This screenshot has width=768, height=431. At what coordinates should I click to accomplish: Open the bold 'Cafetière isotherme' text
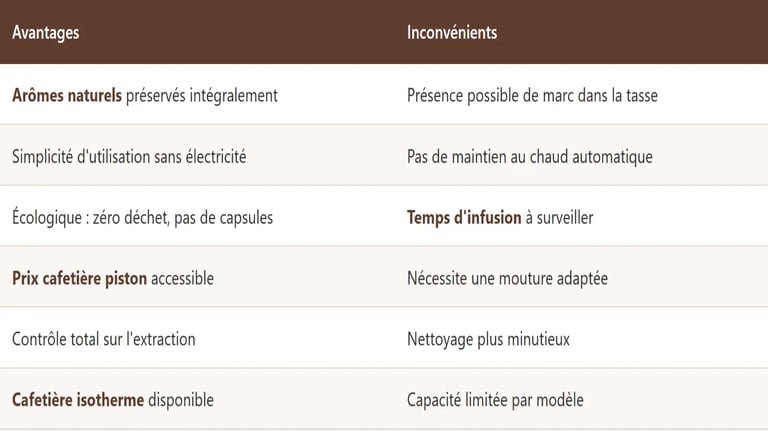(x=78, y=400)
